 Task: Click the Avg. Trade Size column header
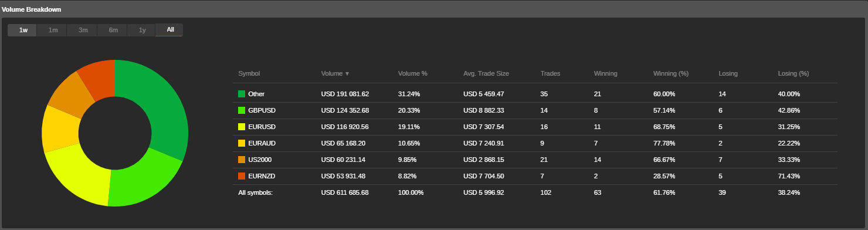click(486, 74)
